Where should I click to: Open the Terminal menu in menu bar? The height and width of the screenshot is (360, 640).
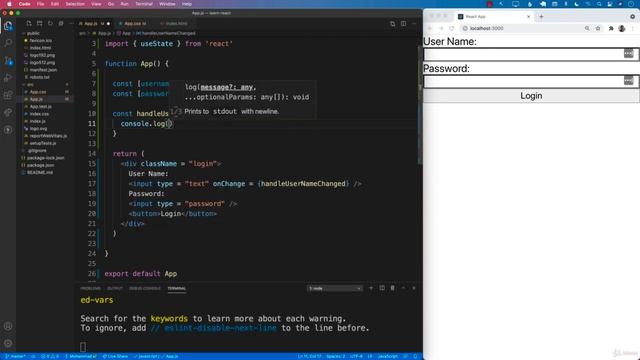point(144,4)
